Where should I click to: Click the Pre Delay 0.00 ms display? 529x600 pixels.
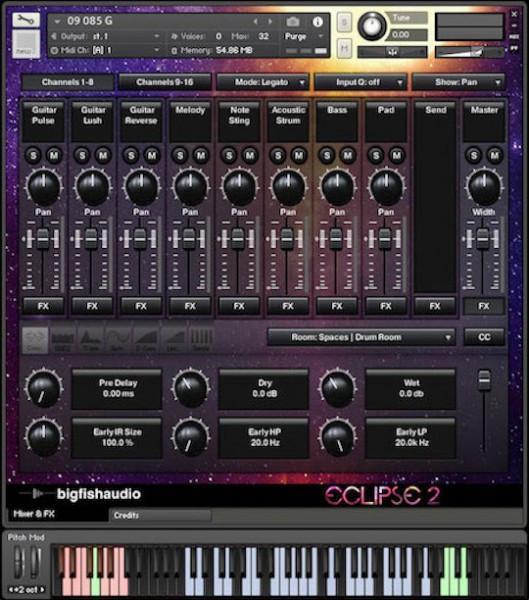pyautogui.click(x=117, y=388)
